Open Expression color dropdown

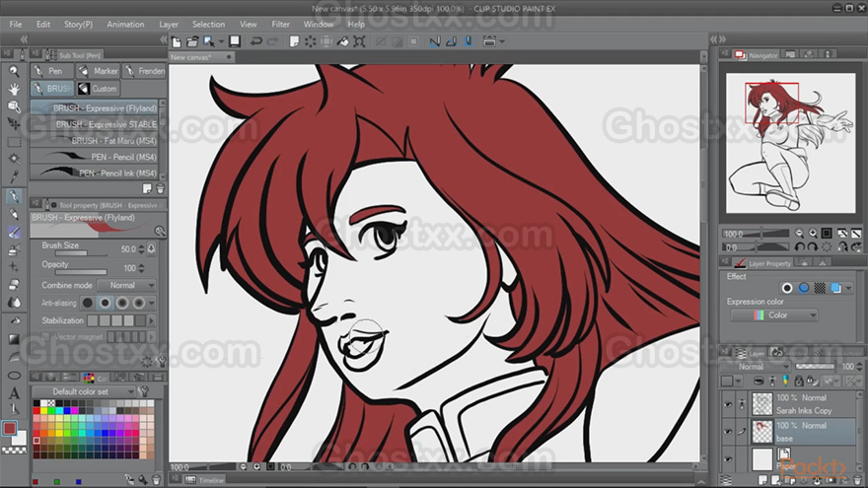[x=774, y=315]
